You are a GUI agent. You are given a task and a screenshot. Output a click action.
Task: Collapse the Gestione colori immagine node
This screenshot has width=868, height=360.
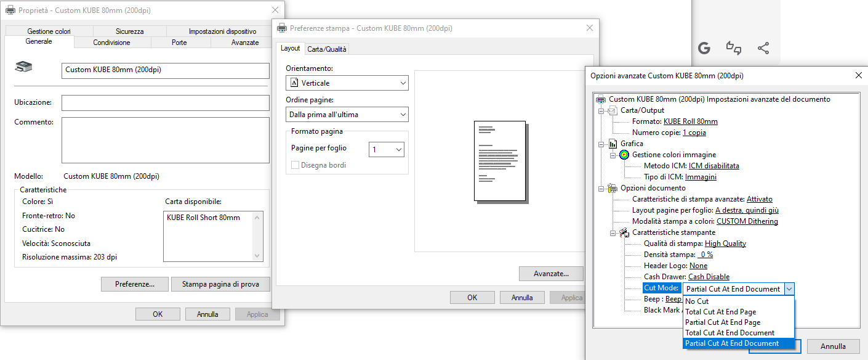tap(613, 155)
